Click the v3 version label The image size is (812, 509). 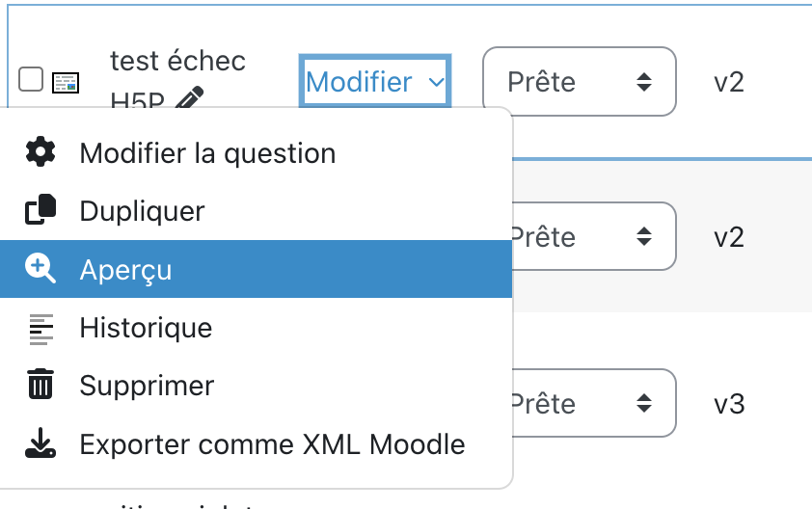(x=729, y=403)
